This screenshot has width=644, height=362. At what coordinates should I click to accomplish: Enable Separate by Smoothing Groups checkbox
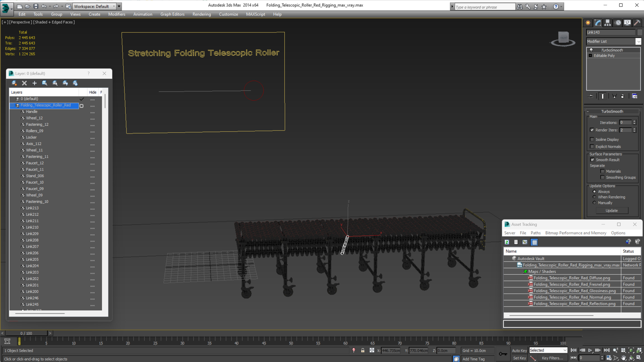pyautogui.click(x=602, y=177)
